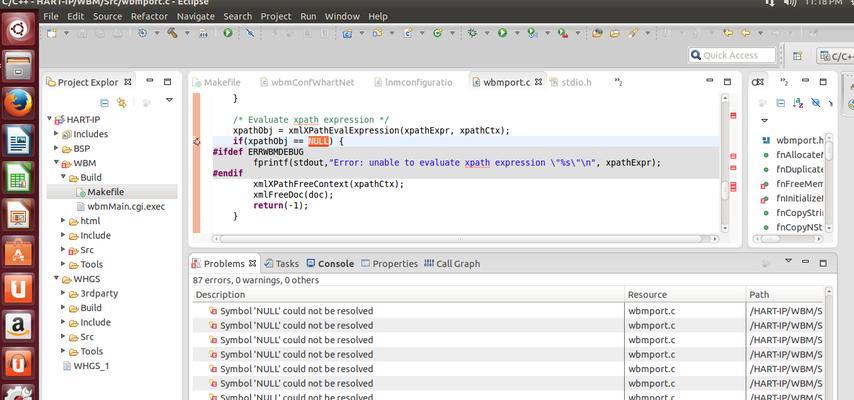Collapse all in Project Explorer
The image size is (854, 400).
(105, 102)
